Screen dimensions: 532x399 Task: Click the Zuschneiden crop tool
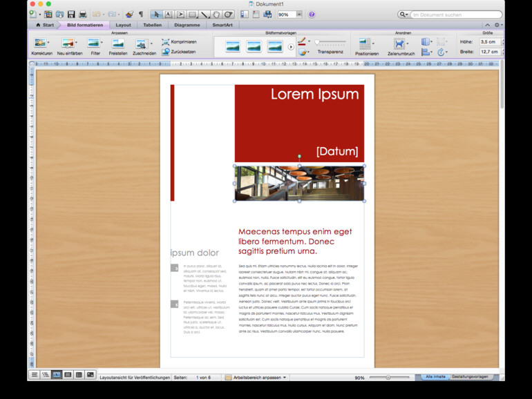point(142,43)
